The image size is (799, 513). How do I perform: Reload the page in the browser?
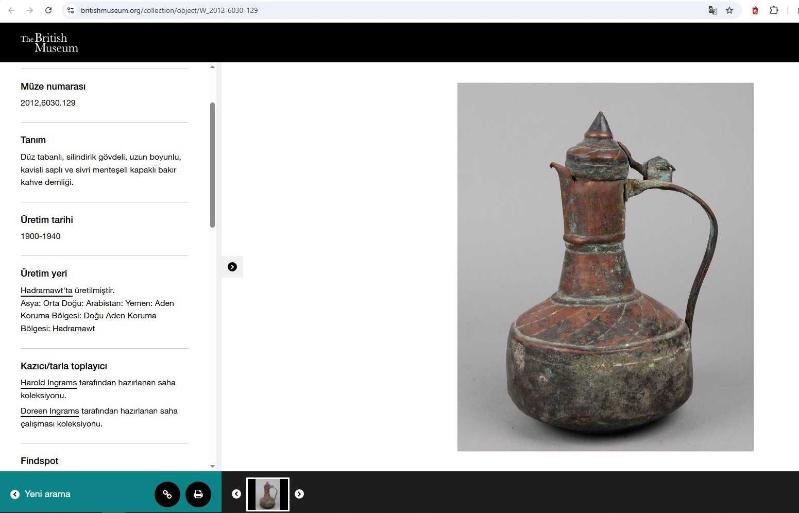(x=48, y=10)
